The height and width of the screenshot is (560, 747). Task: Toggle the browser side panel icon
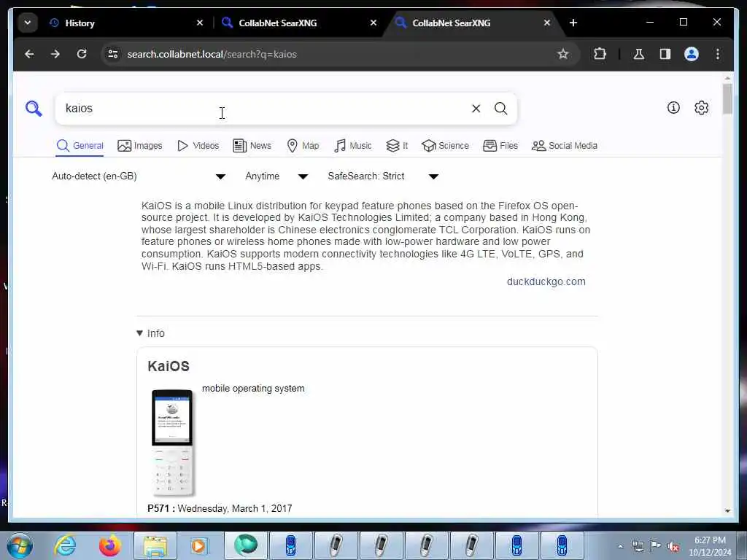(x=665, y=54)
